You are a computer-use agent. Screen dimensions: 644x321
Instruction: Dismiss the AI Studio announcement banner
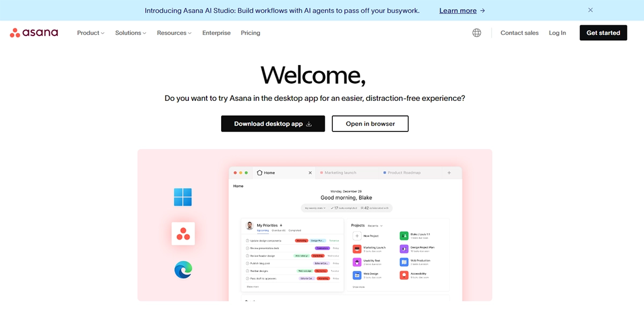coord(590,10)
